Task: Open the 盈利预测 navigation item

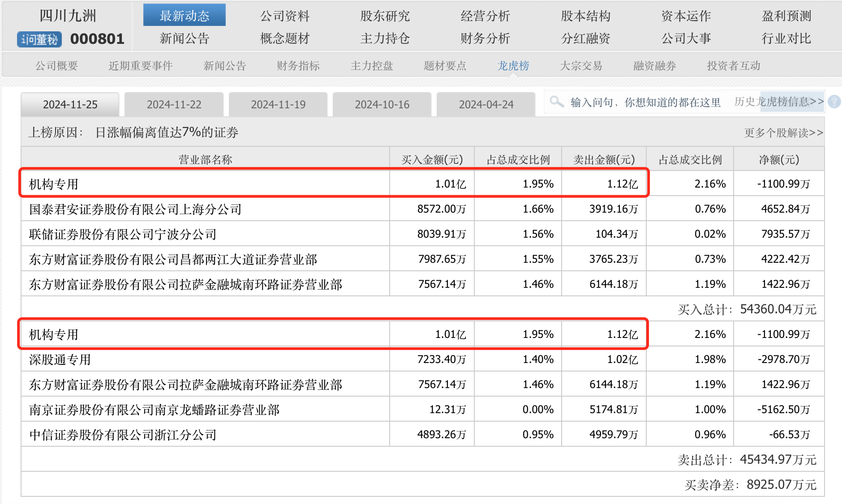Action: 786,16
